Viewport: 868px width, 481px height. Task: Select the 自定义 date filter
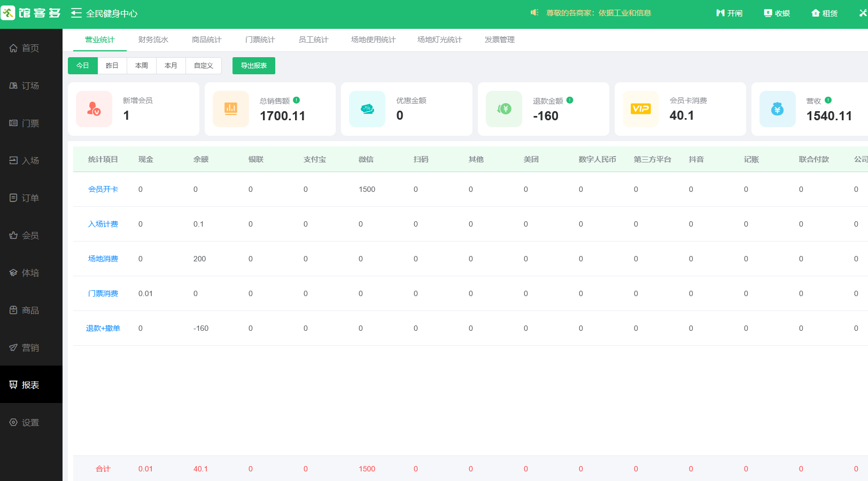click(x=204, y=66)
